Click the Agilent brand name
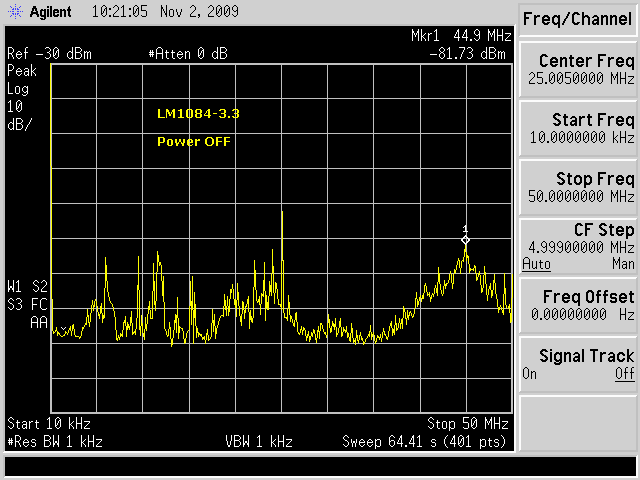 click(x=51, y=12)
